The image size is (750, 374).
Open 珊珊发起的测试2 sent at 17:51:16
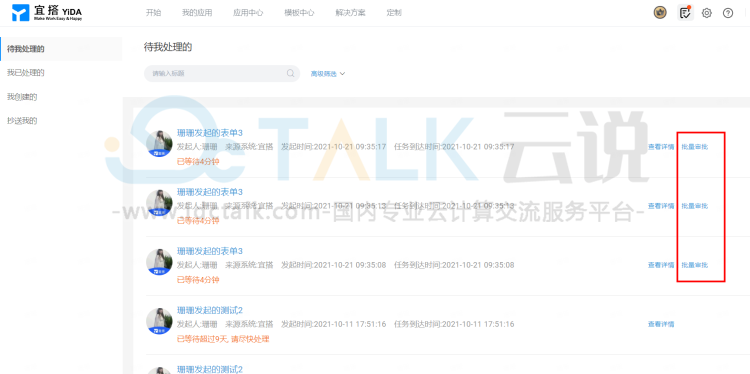coord(210,310)
